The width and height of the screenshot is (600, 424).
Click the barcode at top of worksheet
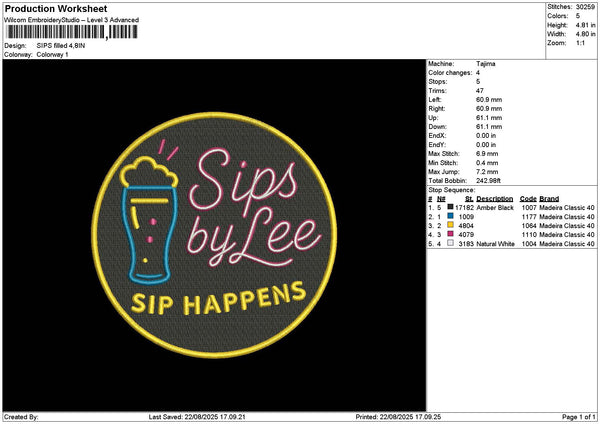tap(72, 32)
